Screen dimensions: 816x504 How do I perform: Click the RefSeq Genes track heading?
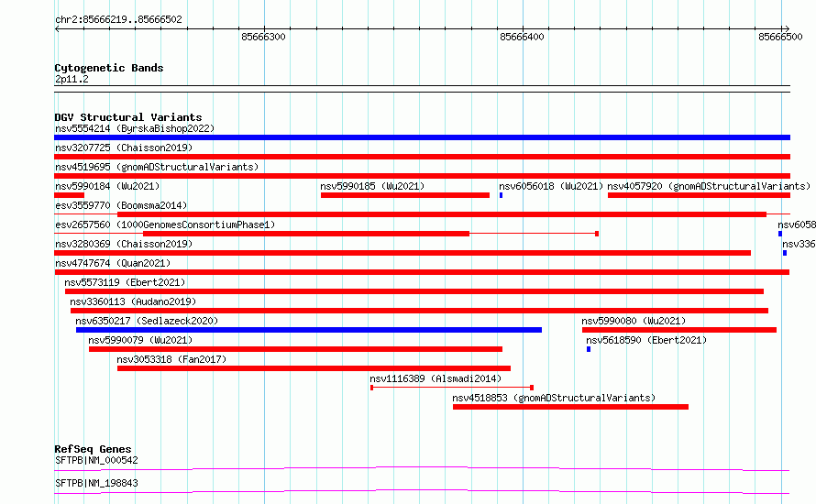pos(93,449)
